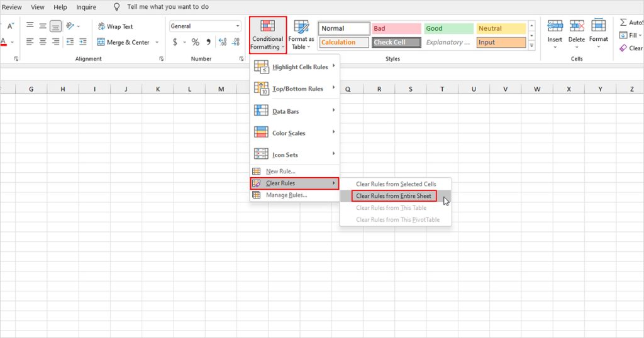Apply the Explanatory cell style

point(448,42)
